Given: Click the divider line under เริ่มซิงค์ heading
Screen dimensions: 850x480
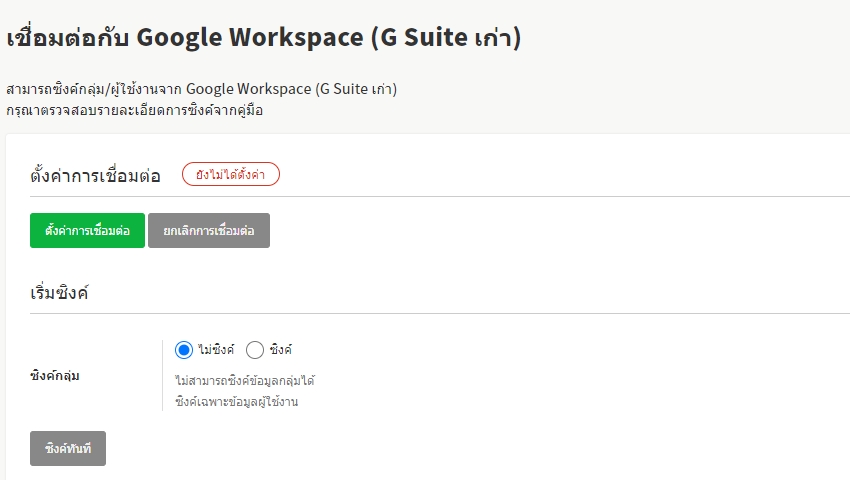Looking at the screenshot, I should tap(440, 313).
